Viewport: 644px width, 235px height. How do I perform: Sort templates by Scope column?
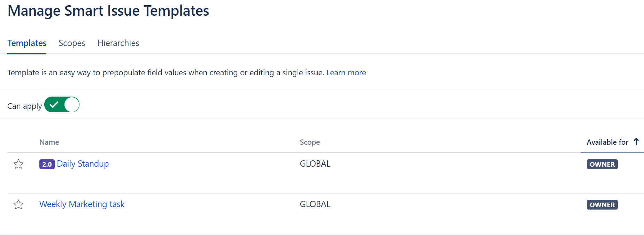point(309,142)
